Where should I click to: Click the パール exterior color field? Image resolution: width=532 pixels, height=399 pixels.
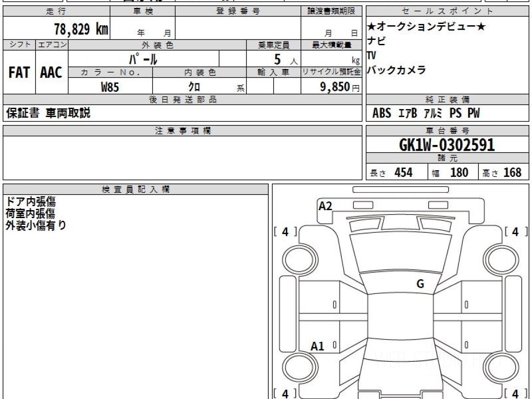[x=143, y=59]
